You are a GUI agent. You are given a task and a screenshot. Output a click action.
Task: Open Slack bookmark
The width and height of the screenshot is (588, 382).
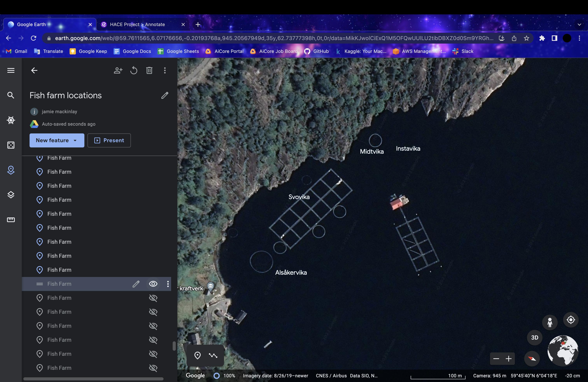point(463,51)
